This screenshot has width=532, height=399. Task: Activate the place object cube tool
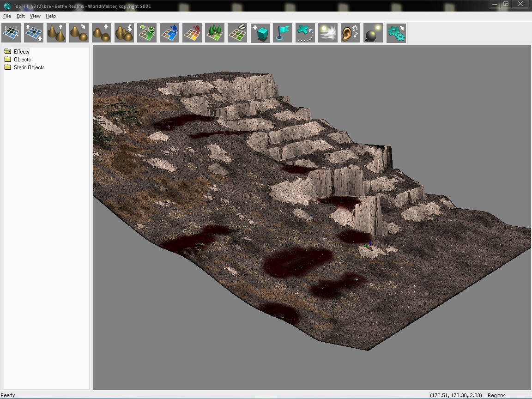260,33
